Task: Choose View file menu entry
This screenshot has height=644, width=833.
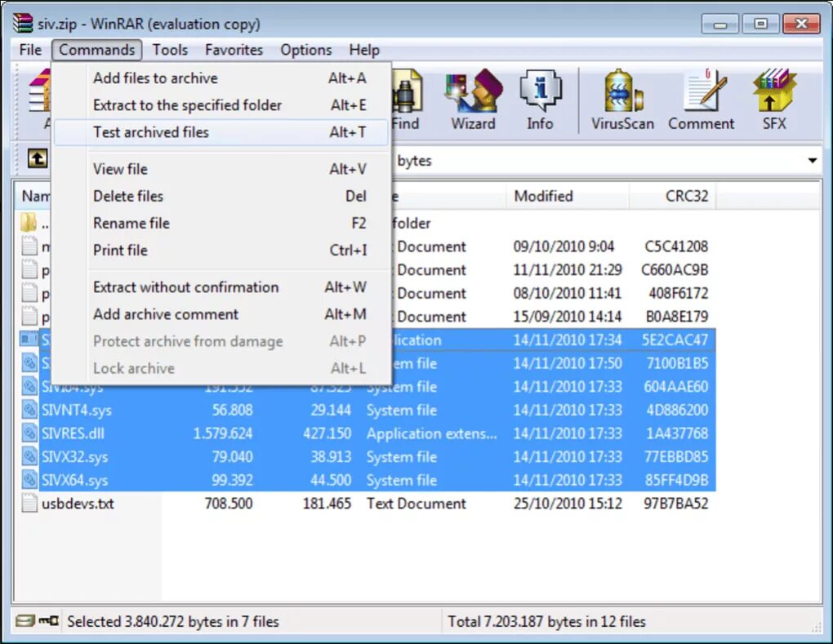Action: pos(221,169)
